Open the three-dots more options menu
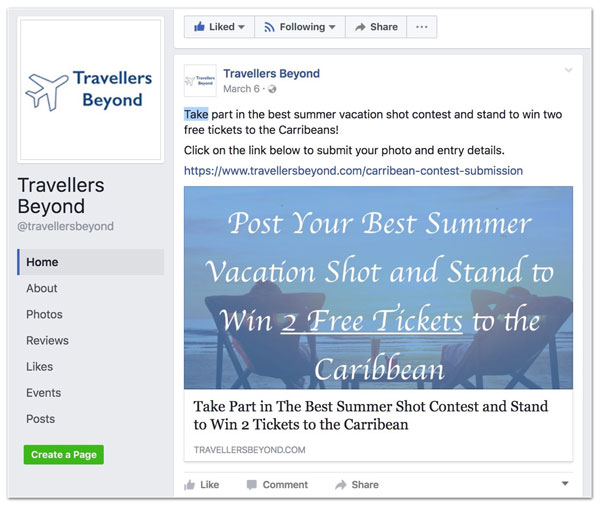The width and height of the screenshot is (600, 507). pos(422,27)
